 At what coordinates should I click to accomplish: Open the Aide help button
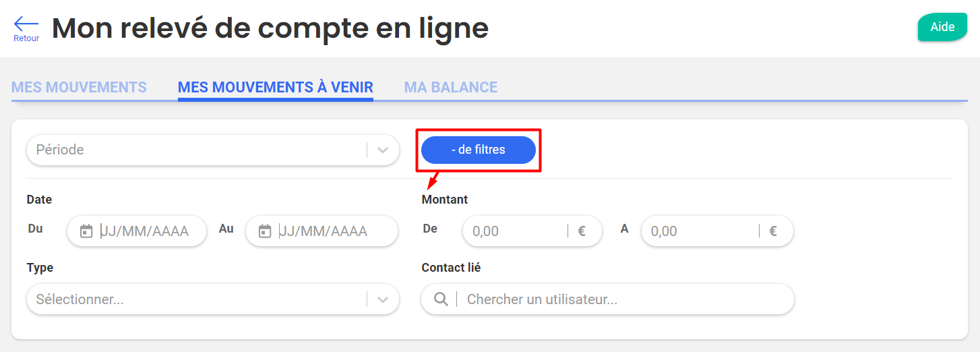[x=942, y=27]
